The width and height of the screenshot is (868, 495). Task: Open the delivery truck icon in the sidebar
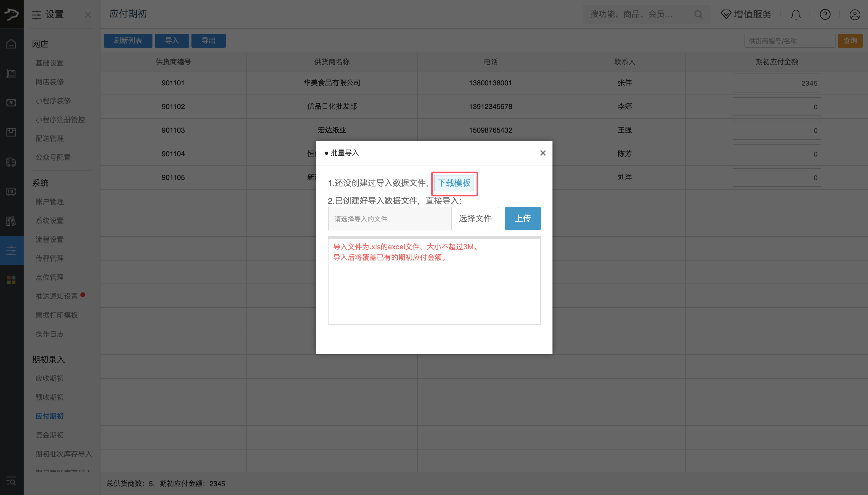tap(11, 162)
